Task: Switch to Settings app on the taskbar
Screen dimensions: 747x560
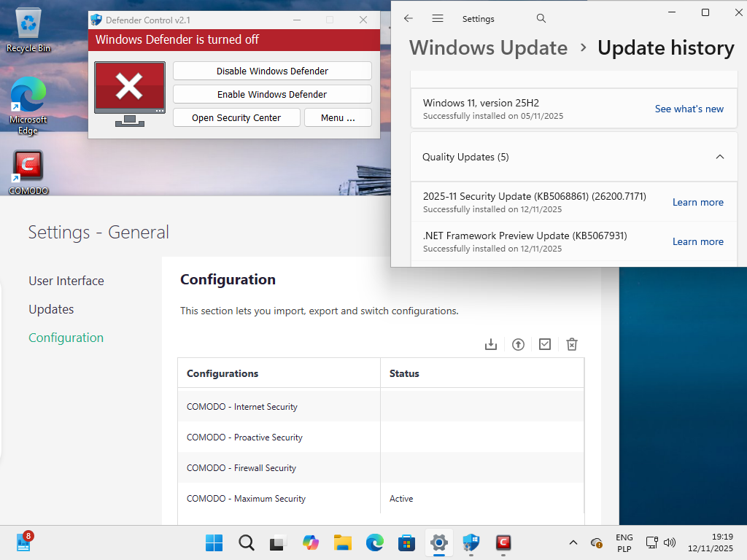Action: 438,542
